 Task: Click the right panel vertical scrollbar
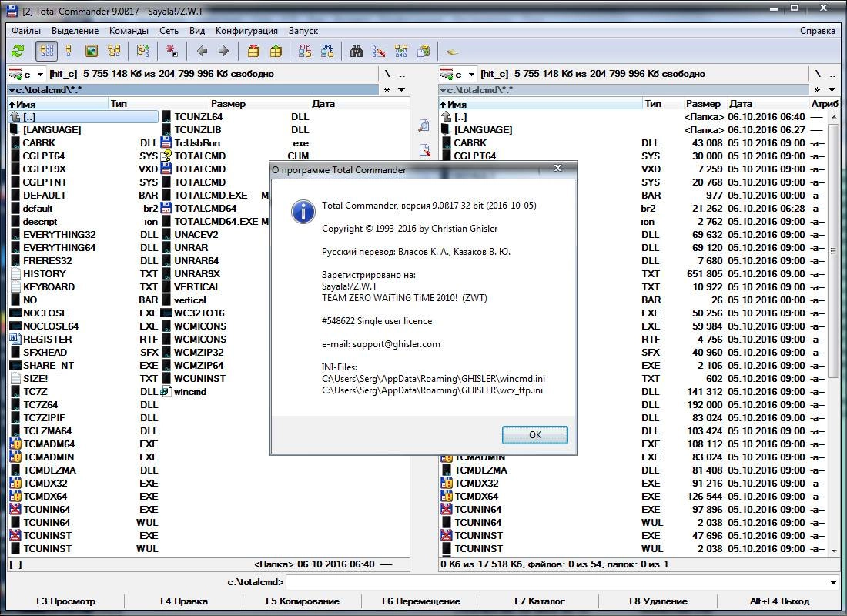pos(834,333)
